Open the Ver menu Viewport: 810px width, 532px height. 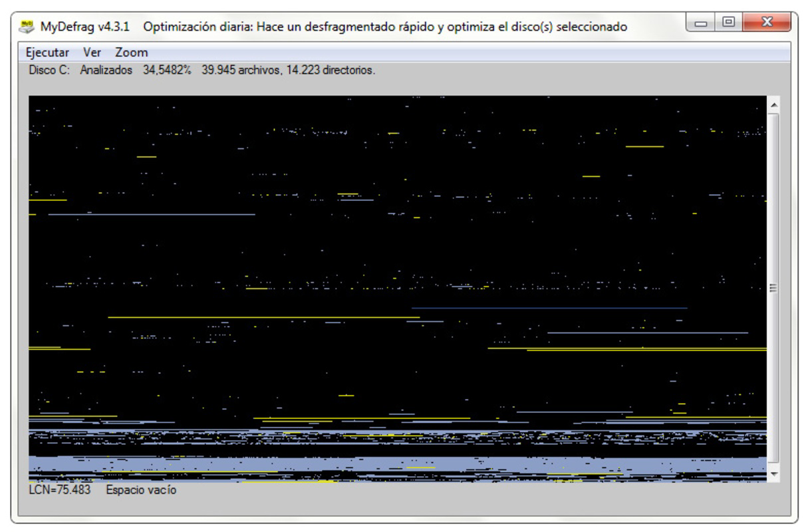click(92, 52)
